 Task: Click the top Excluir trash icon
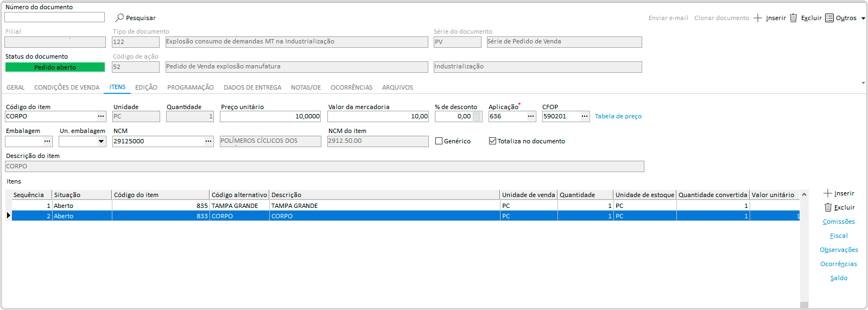tap(793, 18)
